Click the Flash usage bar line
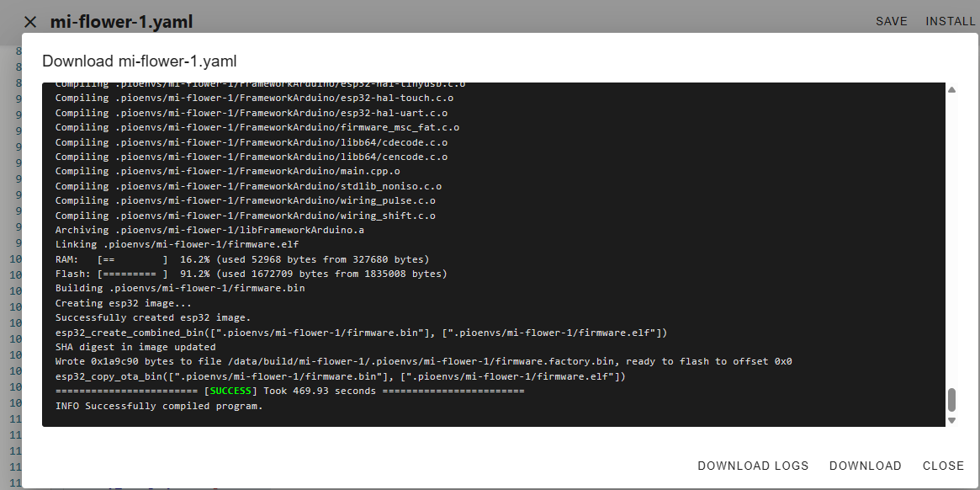This screenshot has width=980, height=490. pyautogui.click(x=251, y=274)
